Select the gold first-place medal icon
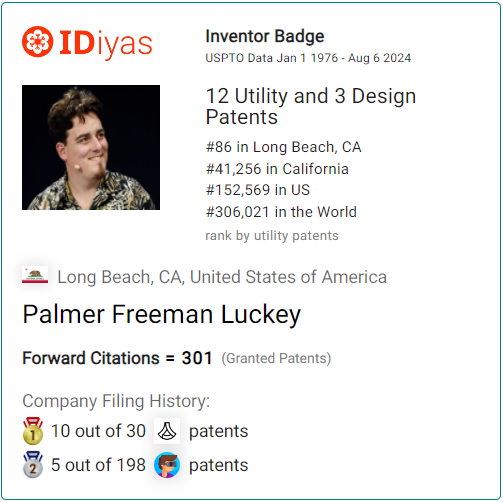Image resolution: width=503 pixels, height=502 pixels. 33,431
